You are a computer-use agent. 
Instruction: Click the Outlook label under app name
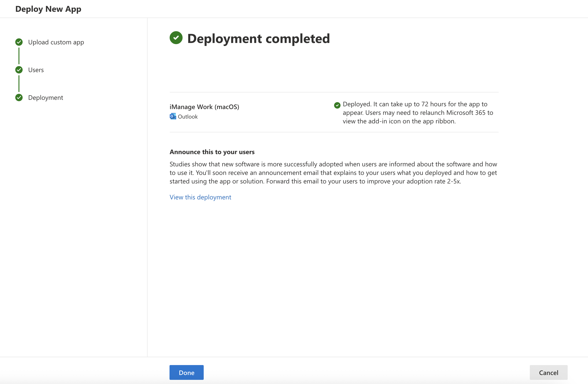(x=188, y=117)
